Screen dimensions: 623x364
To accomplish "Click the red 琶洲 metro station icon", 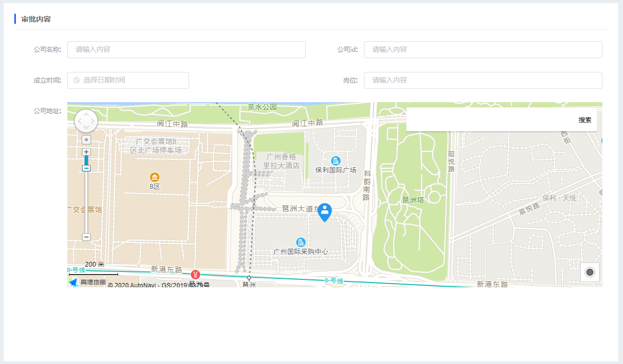I will pos(195,275).
